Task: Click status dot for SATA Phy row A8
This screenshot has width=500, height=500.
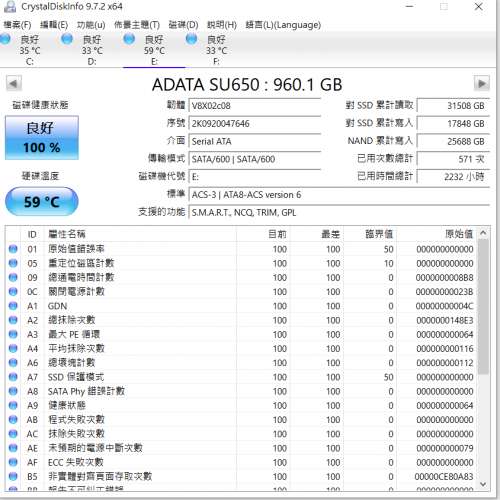Action: coord(13,391)
